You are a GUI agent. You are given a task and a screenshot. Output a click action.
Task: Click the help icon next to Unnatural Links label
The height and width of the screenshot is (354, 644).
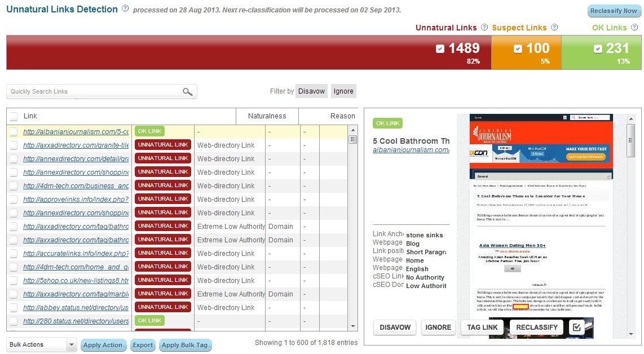(x=484, y=28)
